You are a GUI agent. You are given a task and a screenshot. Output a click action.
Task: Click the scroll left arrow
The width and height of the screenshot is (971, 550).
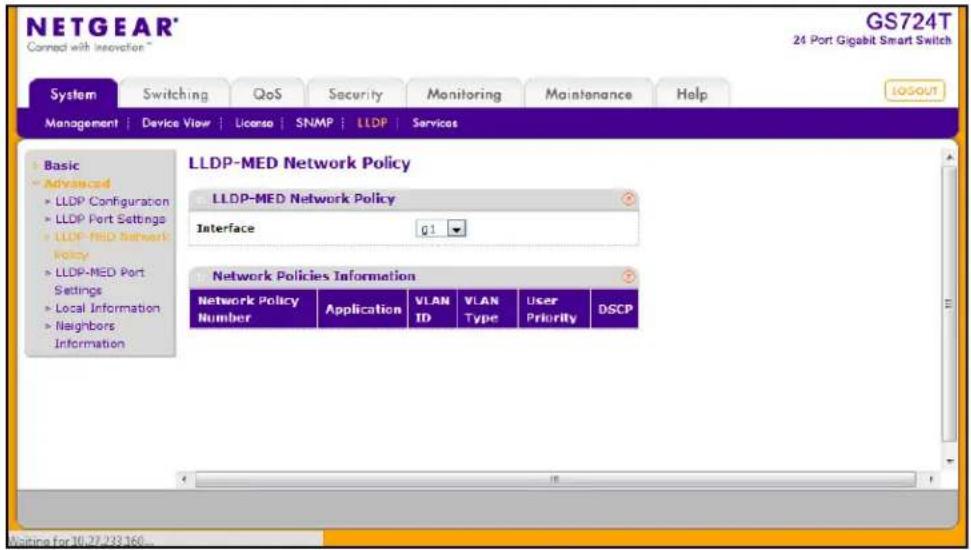point(184,479)
